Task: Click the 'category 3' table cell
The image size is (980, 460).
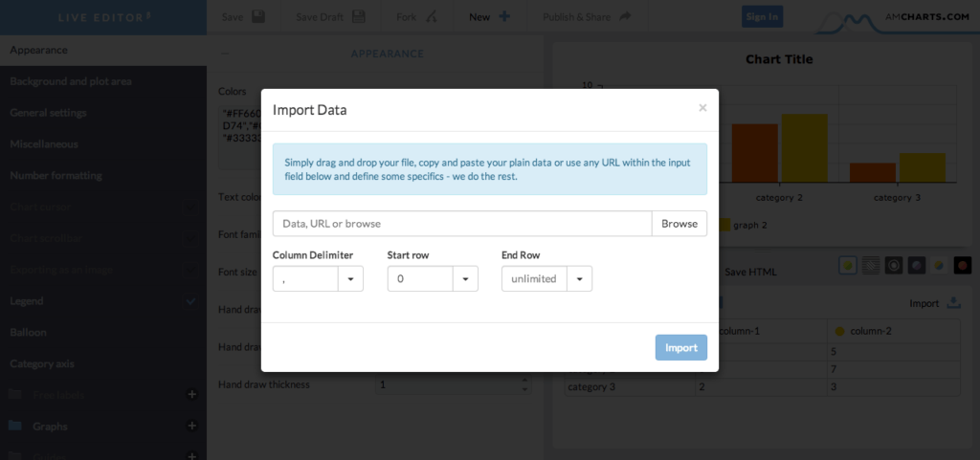Action: coord(630,387)
